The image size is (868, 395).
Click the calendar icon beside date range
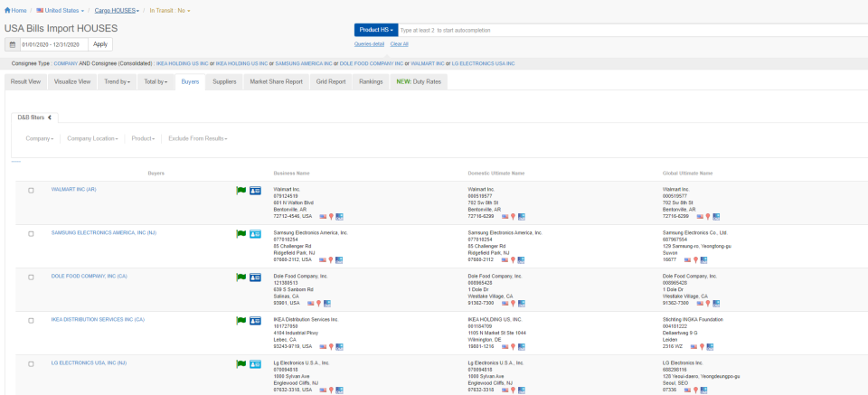pos(12,44)
